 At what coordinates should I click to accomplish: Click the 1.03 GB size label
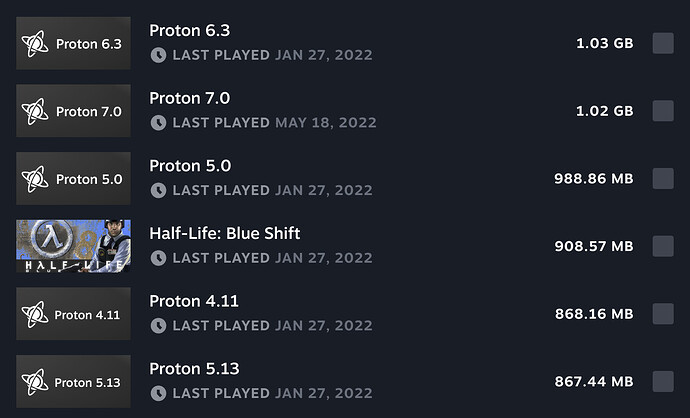click(x=605, y=43)
